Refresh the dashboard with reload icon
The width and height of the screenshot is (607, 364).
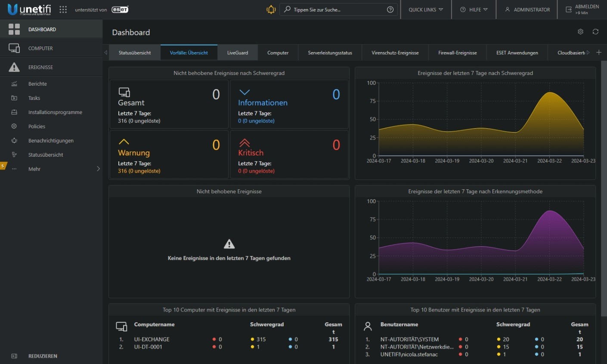coord(595,32)
